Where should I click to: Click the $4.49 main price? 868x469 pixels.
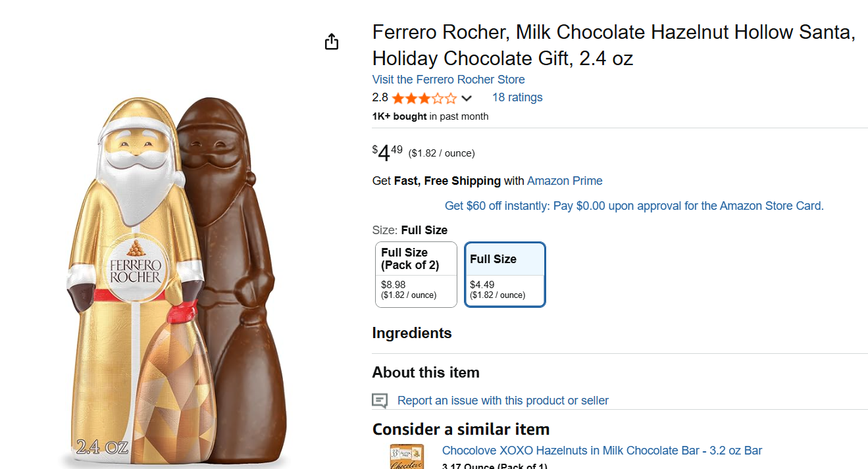pos(387,153)
